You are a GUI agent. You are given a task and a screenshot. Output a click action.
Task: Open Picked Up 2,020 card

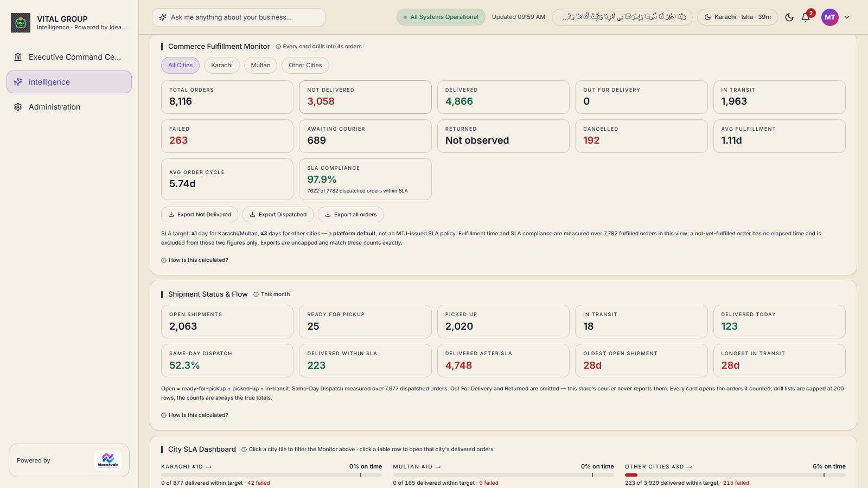503,322
